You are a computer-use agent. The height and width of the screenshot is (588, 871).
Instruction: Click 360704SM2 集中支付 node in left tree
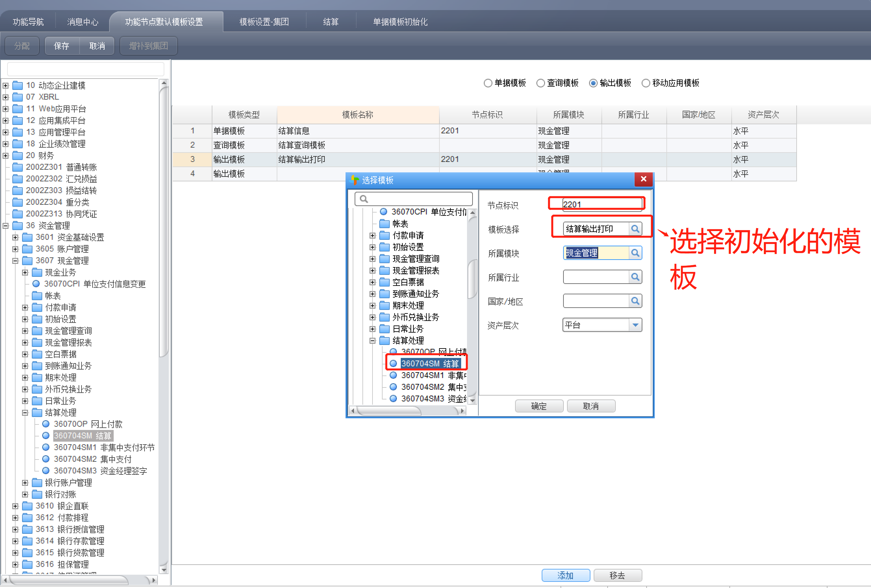[92, 459]
